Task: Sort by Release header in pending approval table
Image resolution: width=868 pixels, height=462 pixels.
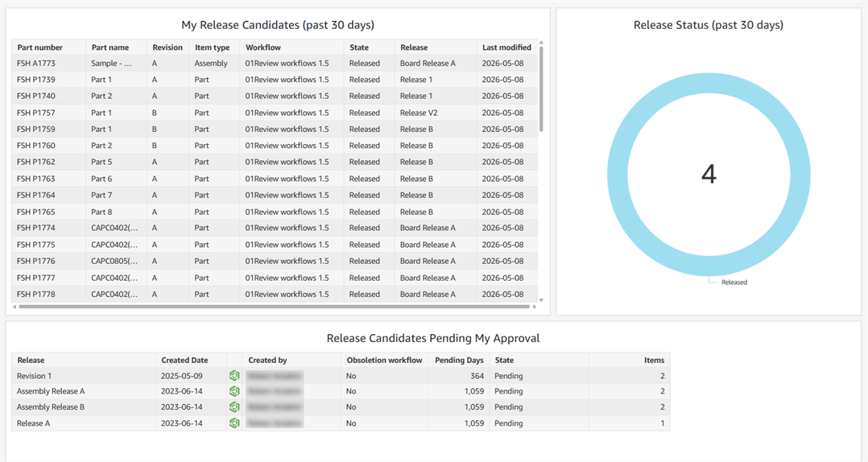Action: [x=31, y=361]
